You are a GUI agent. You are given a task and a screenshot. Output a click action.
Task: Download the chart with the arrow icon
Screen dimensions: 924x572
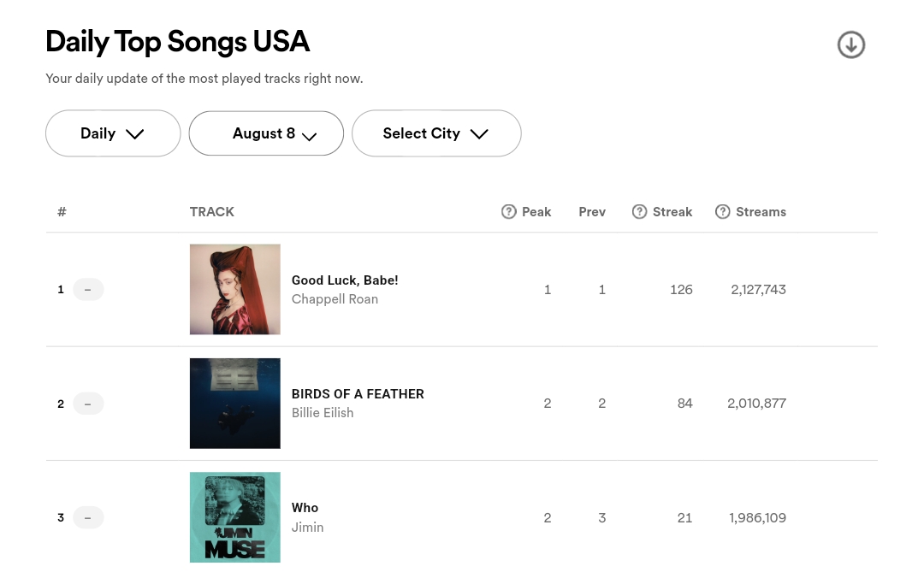coord(851,44)
